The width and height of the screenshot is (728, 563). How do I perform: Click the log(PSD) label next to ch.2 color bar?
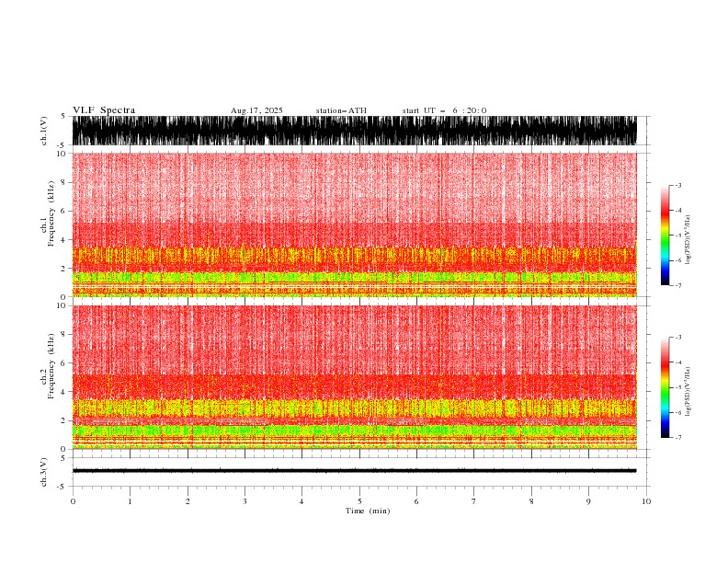(x=688, y=392)
